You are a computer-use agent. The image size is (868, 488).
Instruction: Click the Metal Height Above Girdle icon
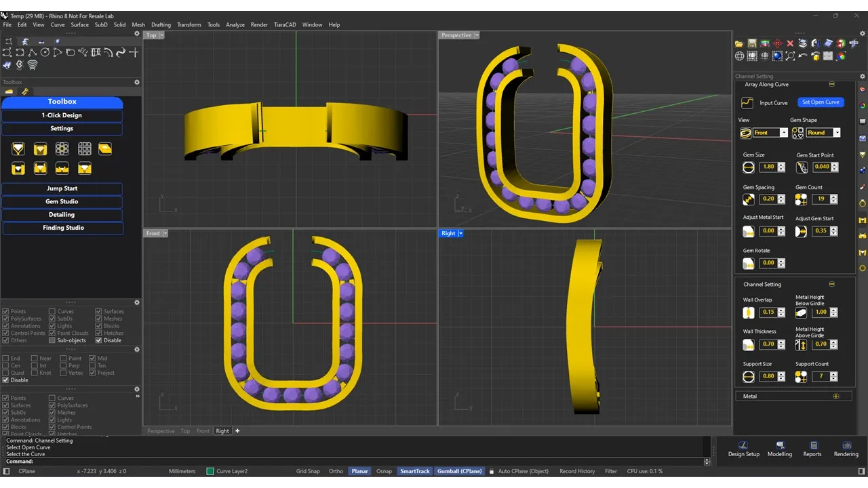tap(801, 345)
